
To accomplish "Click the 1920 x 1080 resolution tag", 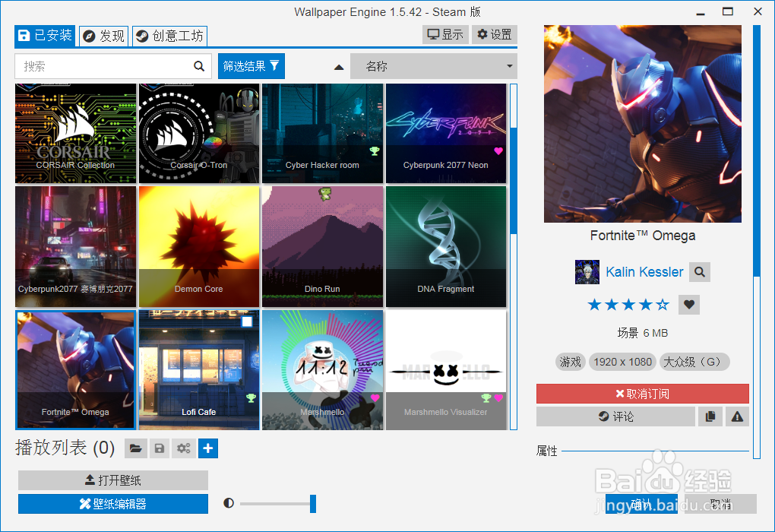I will 623,362.
